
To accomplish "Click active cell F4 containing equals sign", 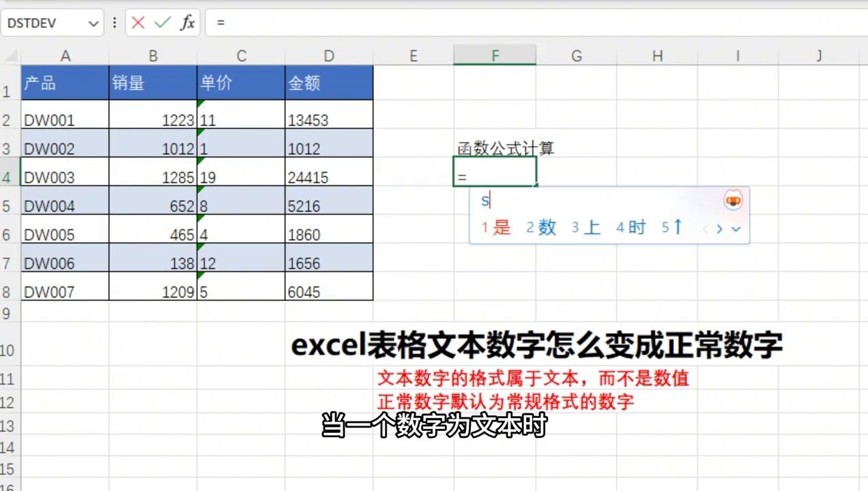I will 495,172.
